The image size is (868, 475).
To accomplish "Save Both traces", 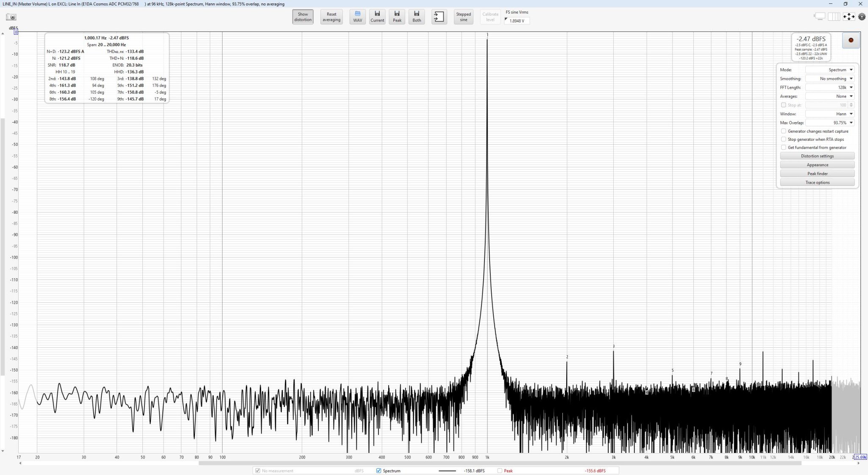I will pos(417,17).
